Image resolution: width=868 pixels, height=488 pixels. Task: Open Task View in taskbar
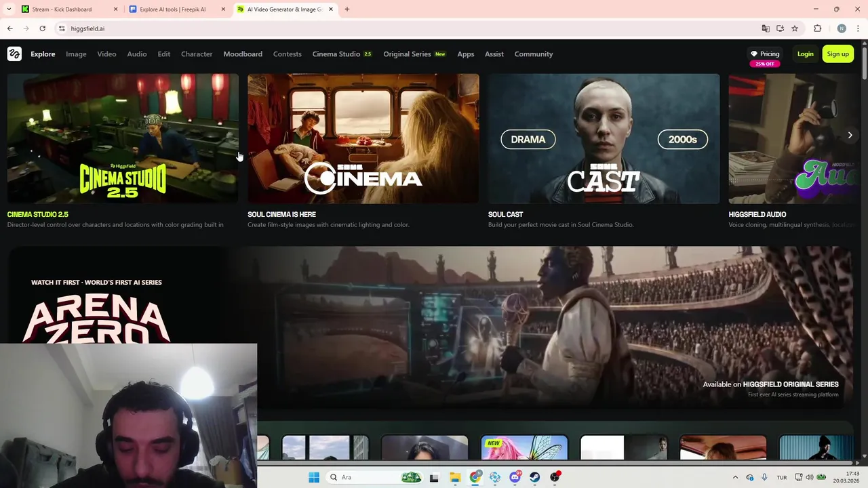pyautogui.click(x=434, y=477)
